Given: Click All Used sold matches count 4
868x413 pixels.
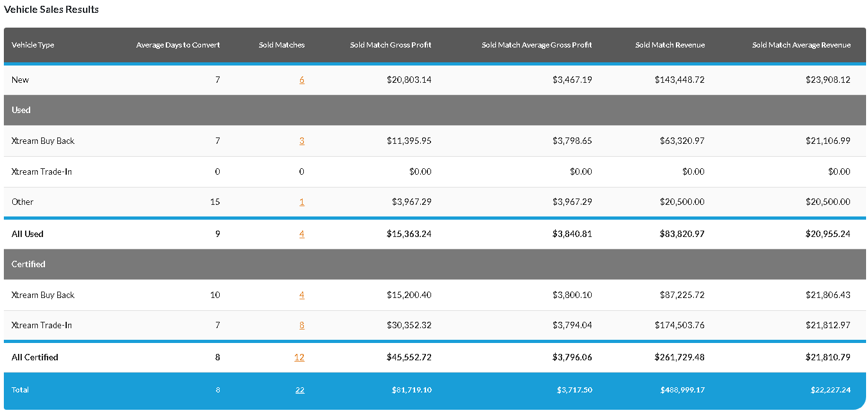Looking at the screenshot, I should click(x=301, y=234).
